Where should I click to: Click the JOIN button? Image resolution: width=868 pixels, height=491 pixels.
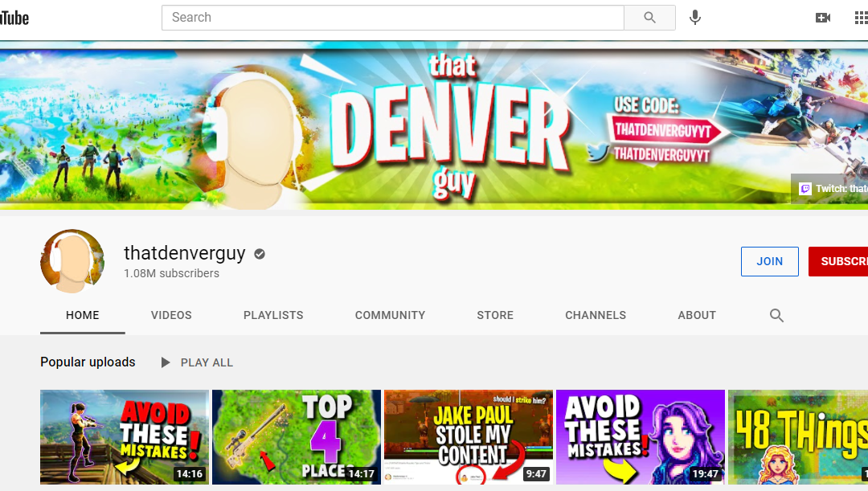(769, 261)
